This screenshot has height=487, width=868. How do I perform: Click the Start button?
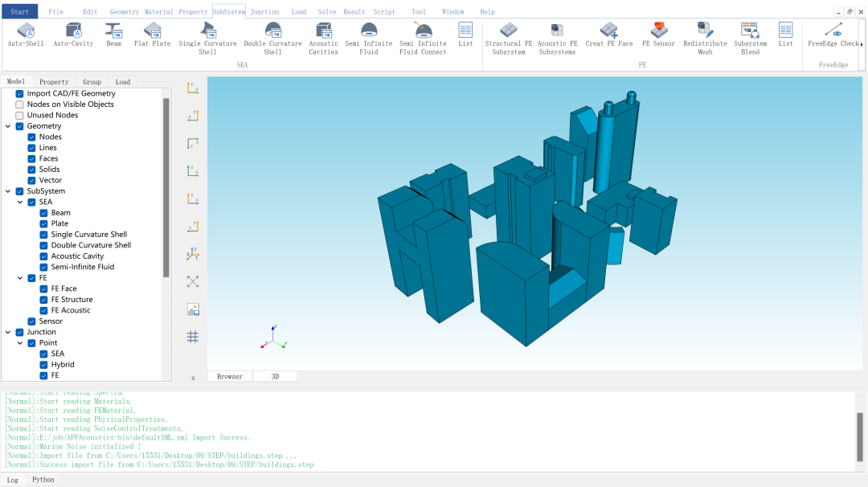point(19,11)
